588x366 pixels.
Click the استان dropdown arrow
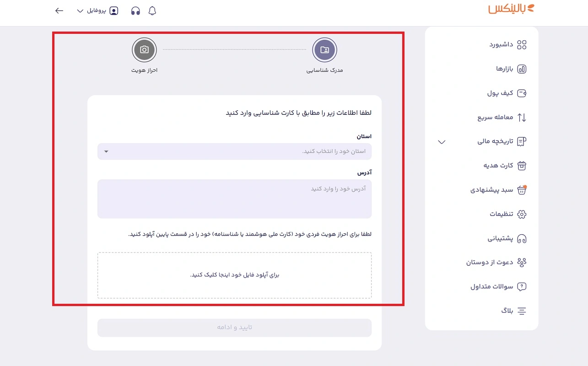tap(106, 151)
